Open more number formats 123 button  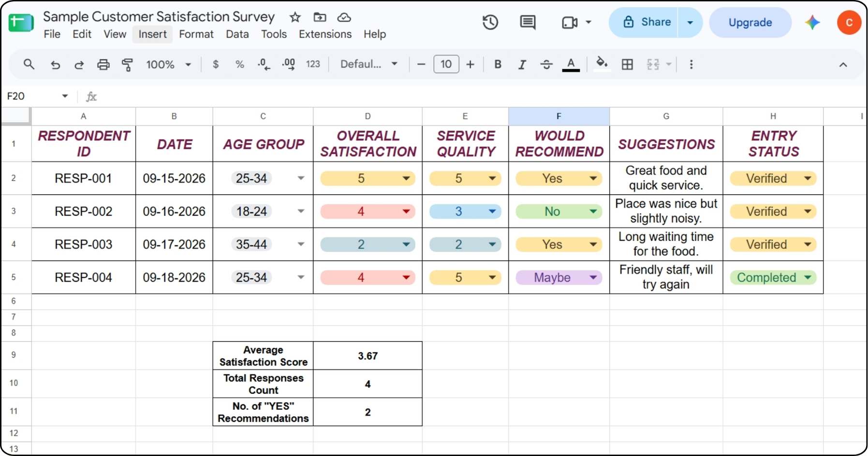(313, 64)
